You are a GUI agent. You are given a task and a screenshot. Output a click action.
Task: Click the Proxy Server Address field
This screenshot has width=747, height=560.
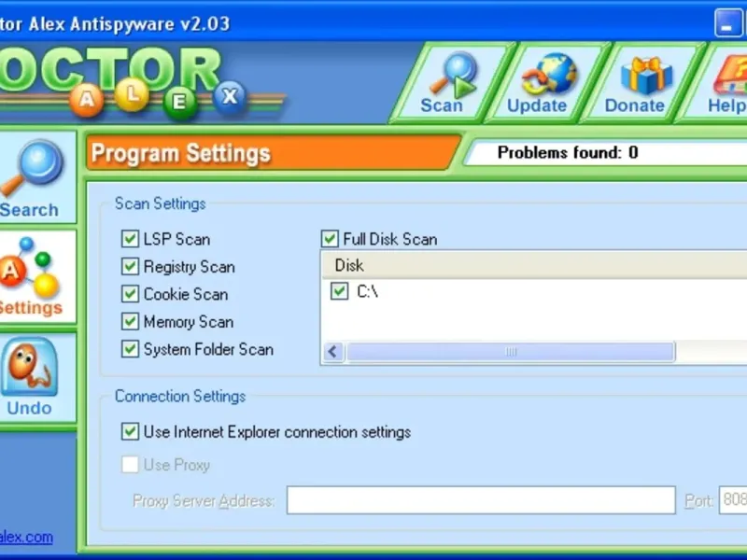(x=481, y=500)
